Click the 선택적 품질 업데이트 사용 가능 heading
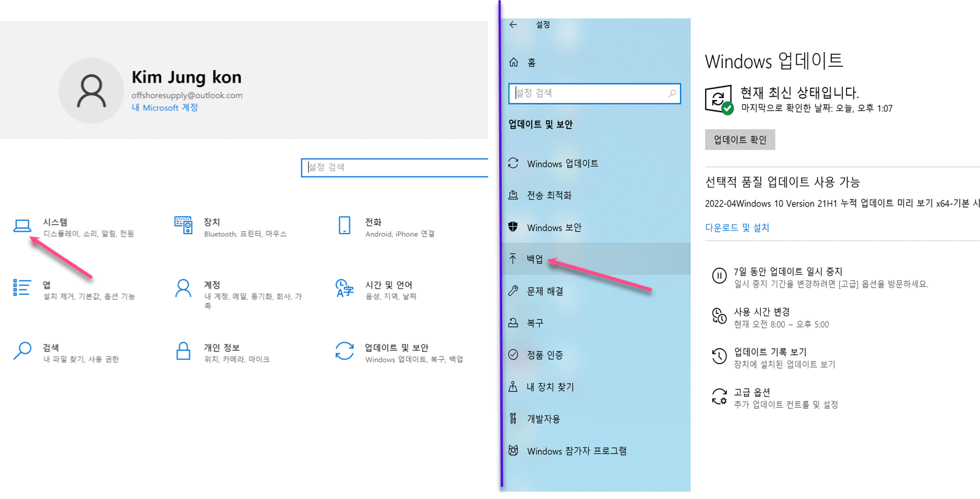This screenshot has width=980, height=499. pos(783,182)
